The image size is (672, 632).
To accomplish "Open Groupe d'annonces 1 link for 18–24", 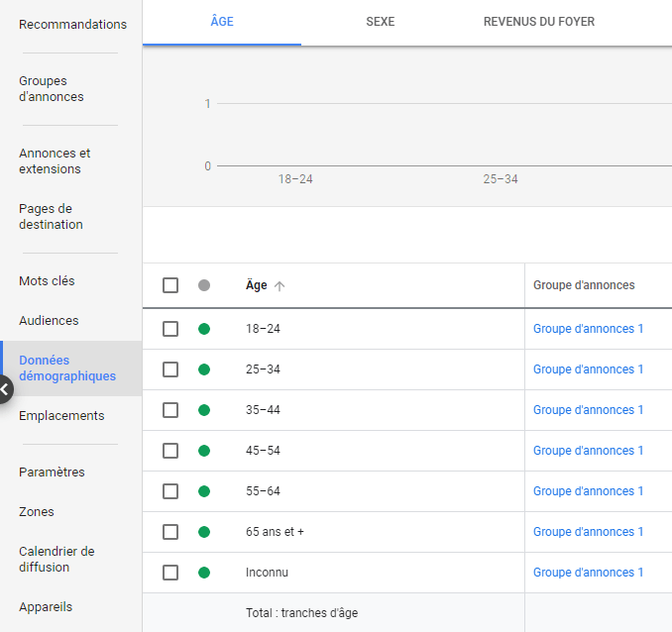I will click(589, 329).
